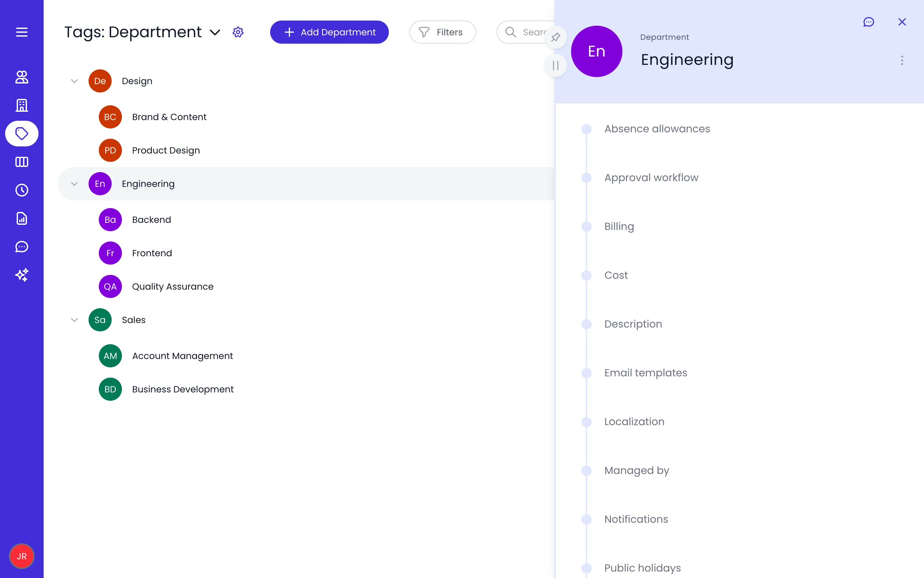This screenshot has height=578, width=924.
Task: Collapse the Design department group
Action: pyautogui.click(x=74, y=81)
